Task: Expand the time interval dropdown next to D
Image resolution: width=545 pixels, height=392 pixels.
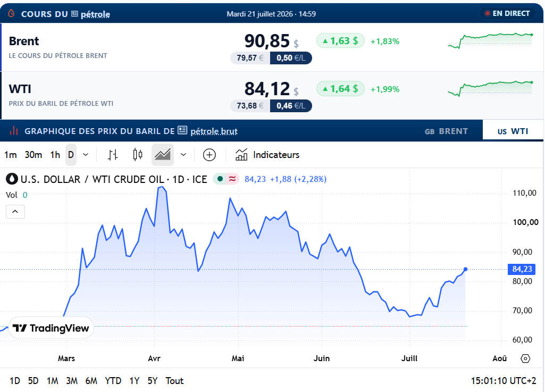Action: pos(86,155)
